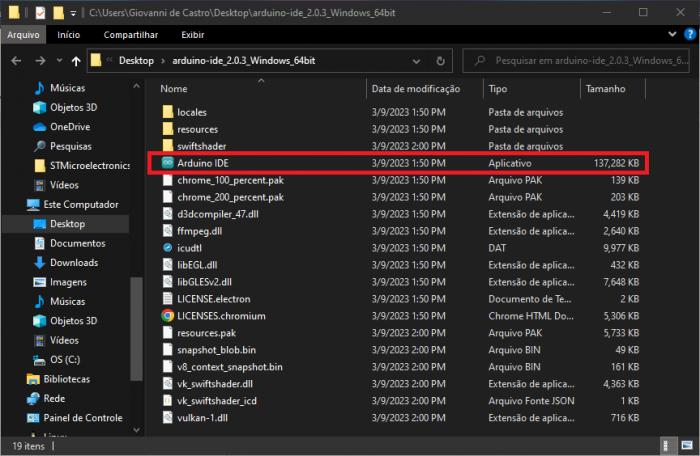Image resolution: width=700 pixels, height=456 pixels.
Task: Click the LICENSES.chromium Chrome icon
Action: click(168, 316)
